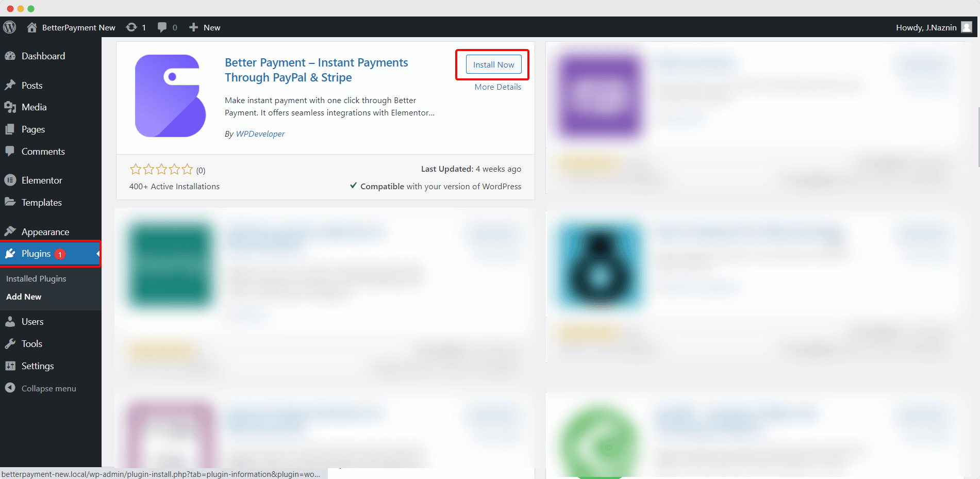Open the Appearance menu

click(45, 232)
